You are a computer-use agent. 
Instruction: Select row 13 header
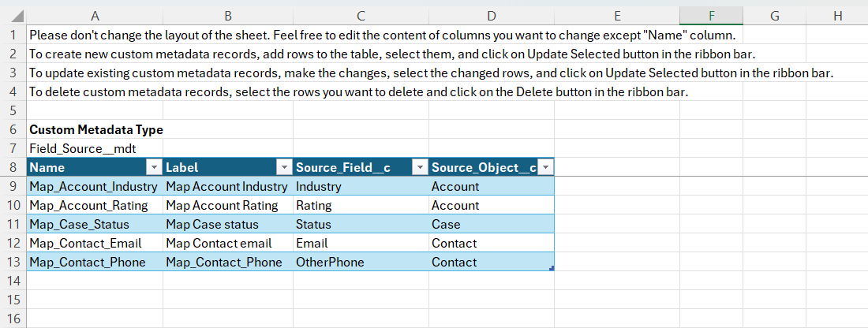tap(13, 263)
